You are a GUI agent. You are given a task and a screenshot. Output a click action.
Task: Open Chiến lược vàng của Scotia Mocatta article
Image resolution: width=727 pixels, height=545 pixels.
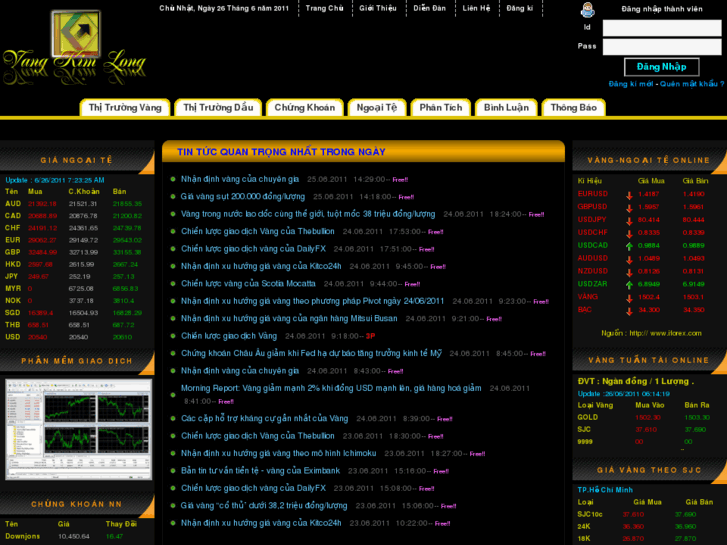pos(248,284)
